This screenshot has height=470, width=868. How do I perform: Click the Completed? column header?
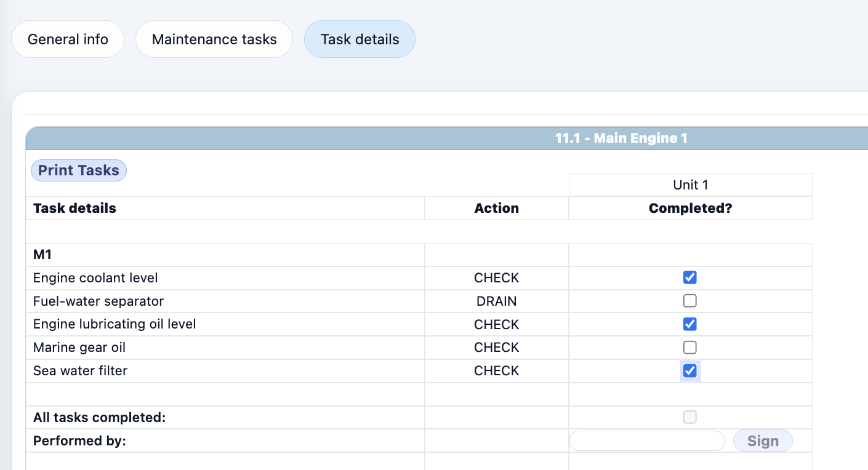(691, 208)
